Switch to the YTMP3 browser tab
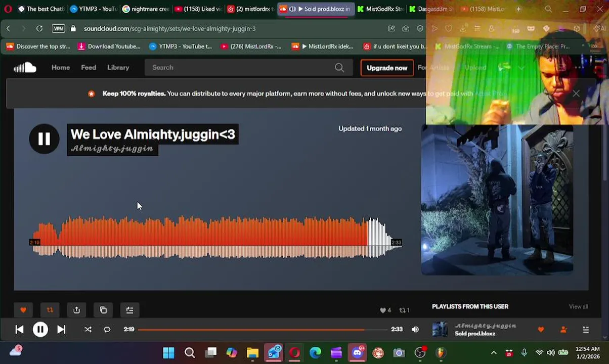This screenshot has width=609, height=364. click(94, 9)
